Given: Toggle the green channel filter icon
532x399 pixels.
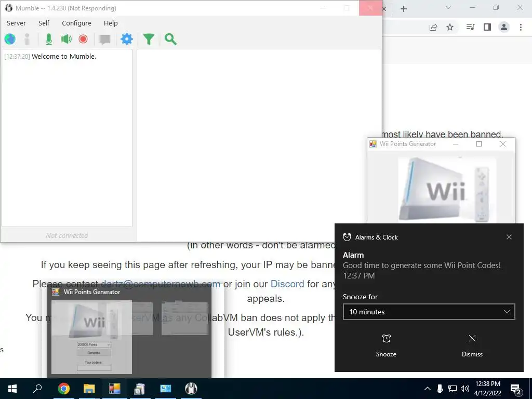Looking at the screenshot, I should [149, 39].
